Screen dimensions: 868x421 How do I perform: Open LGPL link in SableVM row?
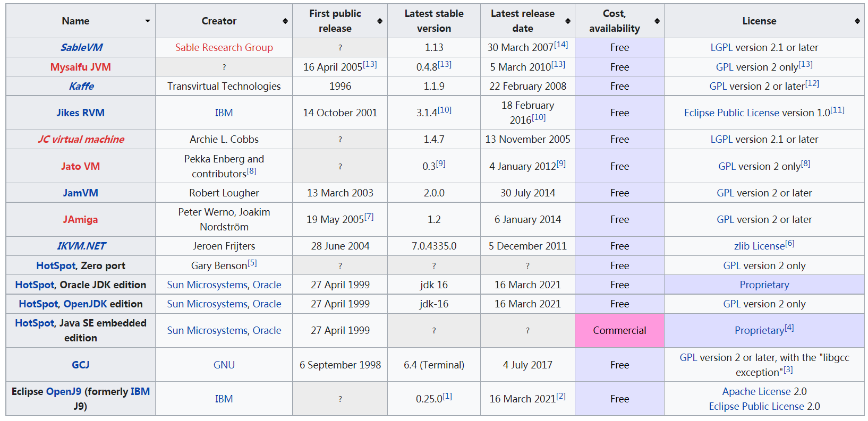tap(721, 47)
